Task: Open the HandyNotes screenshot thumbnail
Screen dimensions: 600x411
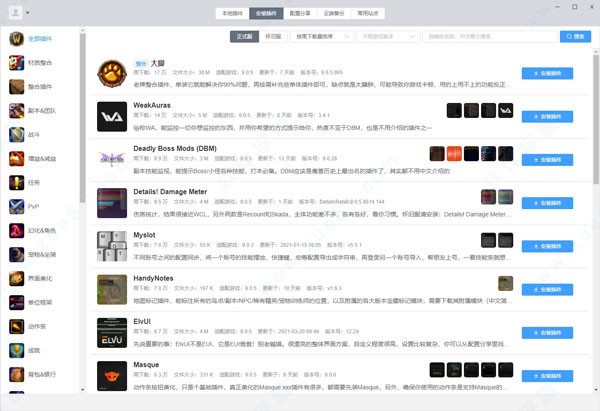Action: click(x=505, y=284)
